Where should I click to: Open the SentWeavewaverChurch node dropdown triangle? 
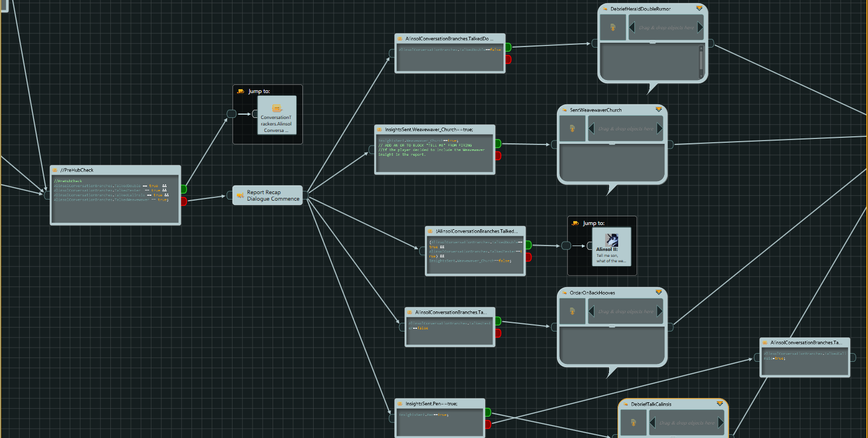click(x=658, y=110)
